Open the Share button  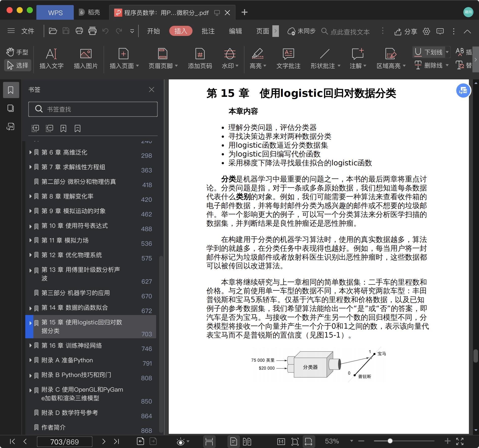point(406,31)
